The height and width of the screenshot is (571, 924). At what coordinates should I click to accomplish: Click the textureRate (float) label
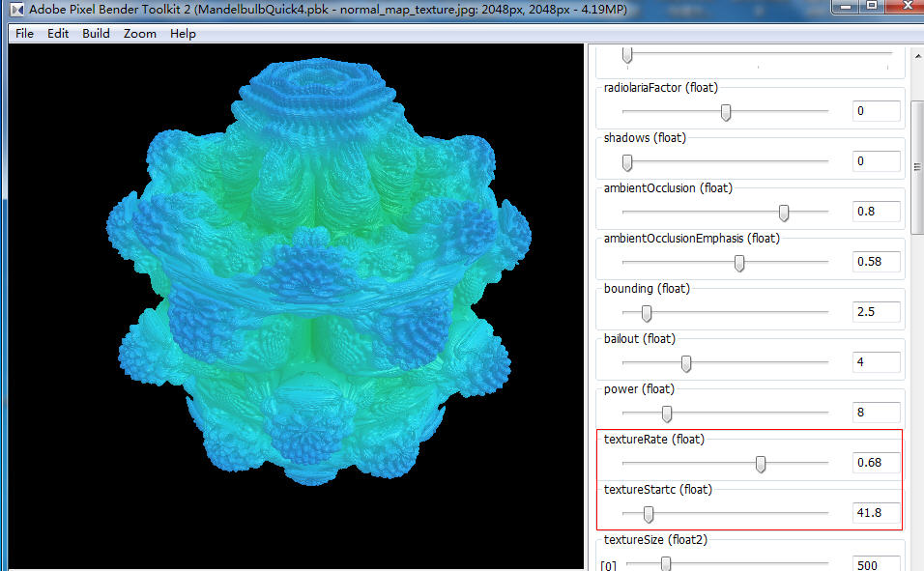pos(654,440)
